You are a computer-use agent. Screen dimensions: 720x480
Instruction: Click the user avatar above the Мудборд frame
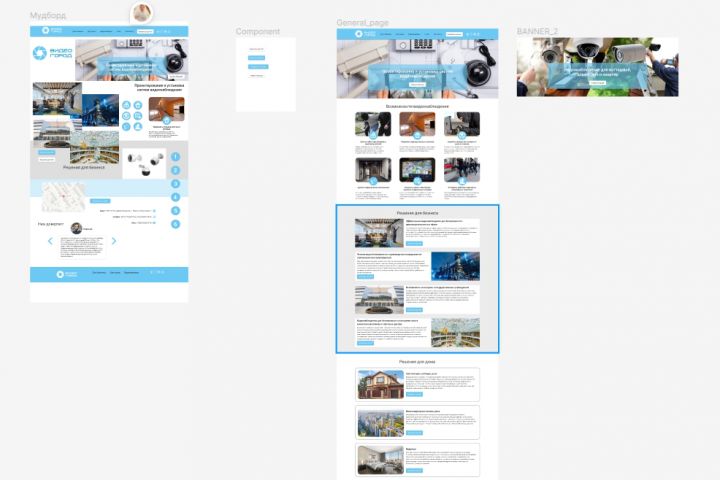pyautogui.click(x=141, y=13)
